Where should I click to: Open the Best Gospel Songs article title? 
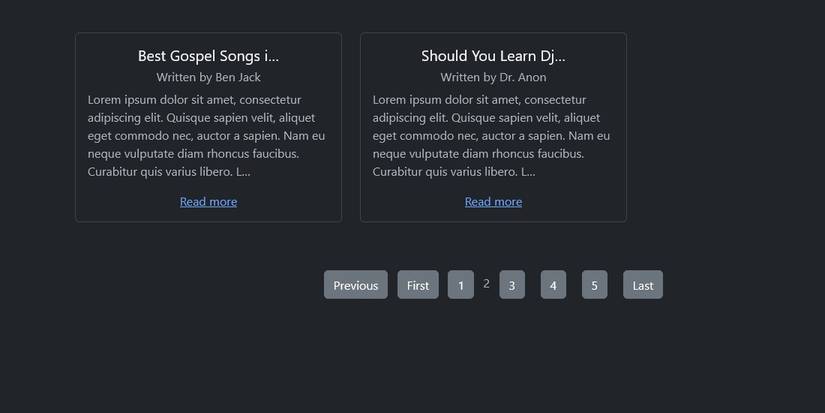coord(208,56)
